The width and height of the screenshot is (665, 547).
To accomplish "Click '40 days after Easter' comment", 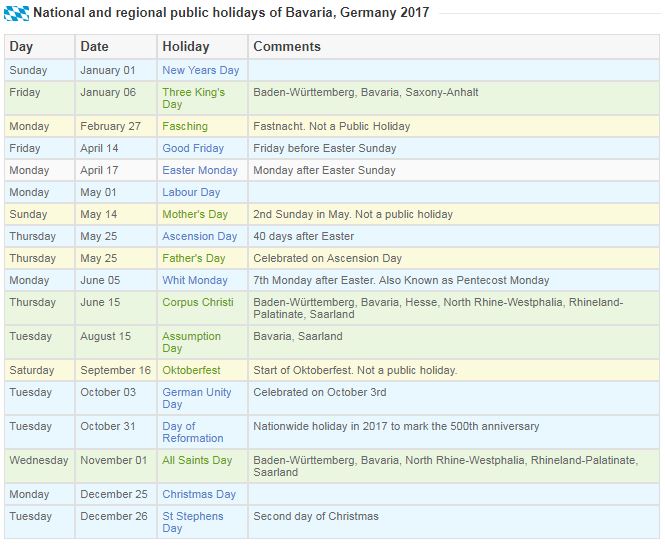I will (x=304, y=237).
